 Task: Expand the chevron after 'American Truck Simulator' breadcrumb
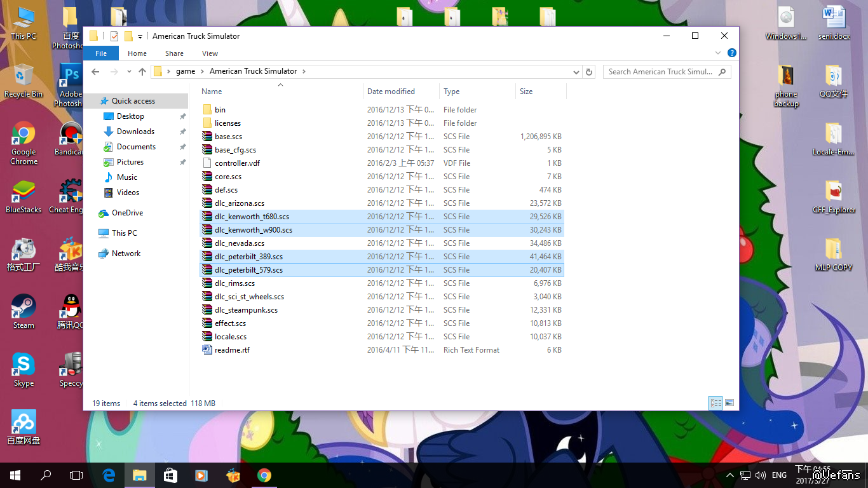(304, 71)
